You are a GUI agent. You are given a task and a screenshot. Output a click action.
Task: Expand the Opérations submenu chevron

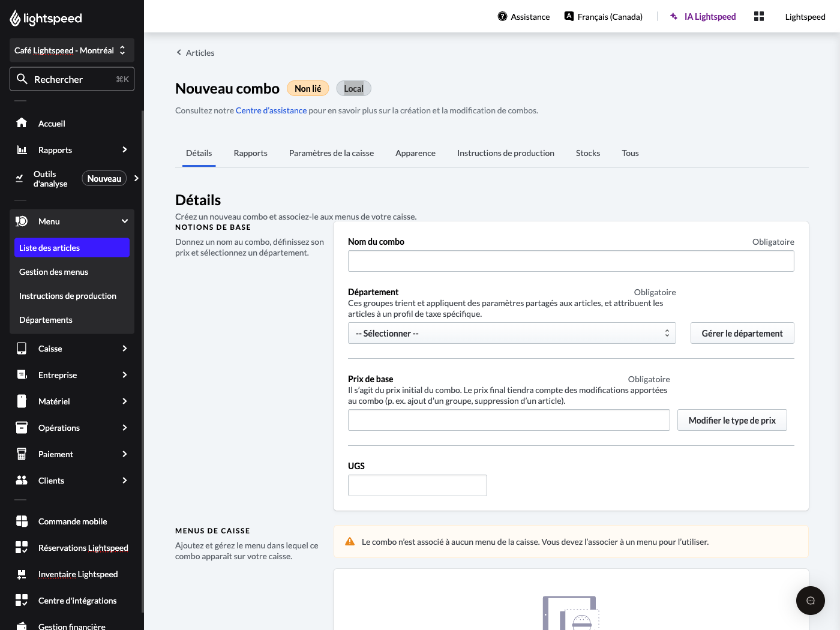pos(125,428)
